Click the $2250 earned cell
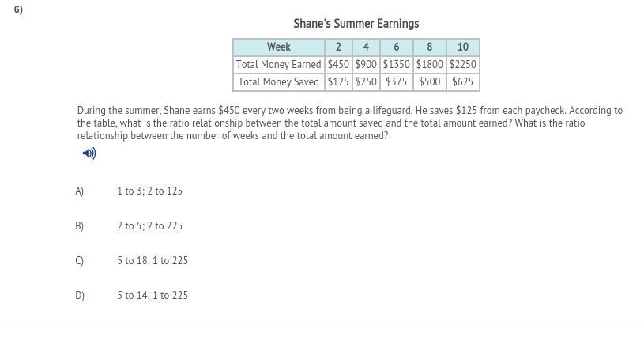The width and height of the screenshot is (644, 337). point(463,64)
